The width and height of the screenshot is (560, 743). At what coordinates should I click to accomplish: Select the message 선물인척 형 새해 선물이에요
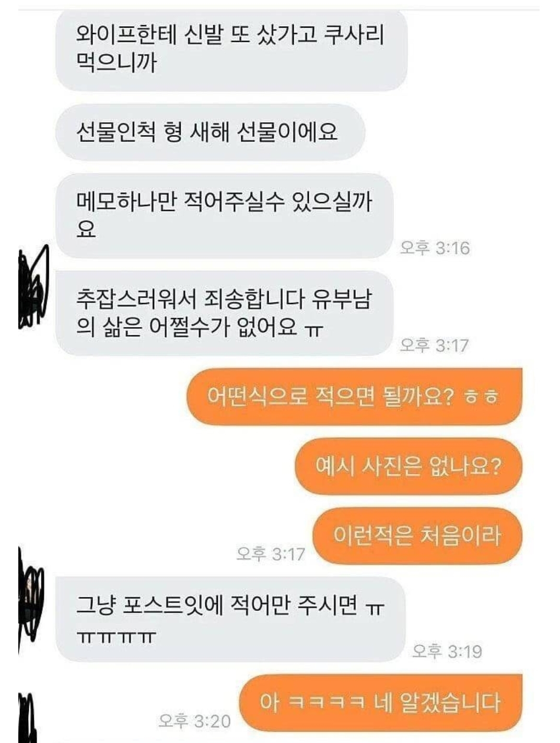[x=210, y=132]
